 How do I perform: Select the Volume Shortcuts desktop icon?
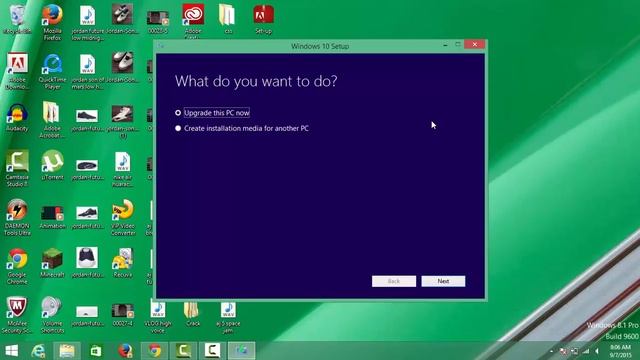[x=52, y=315]
